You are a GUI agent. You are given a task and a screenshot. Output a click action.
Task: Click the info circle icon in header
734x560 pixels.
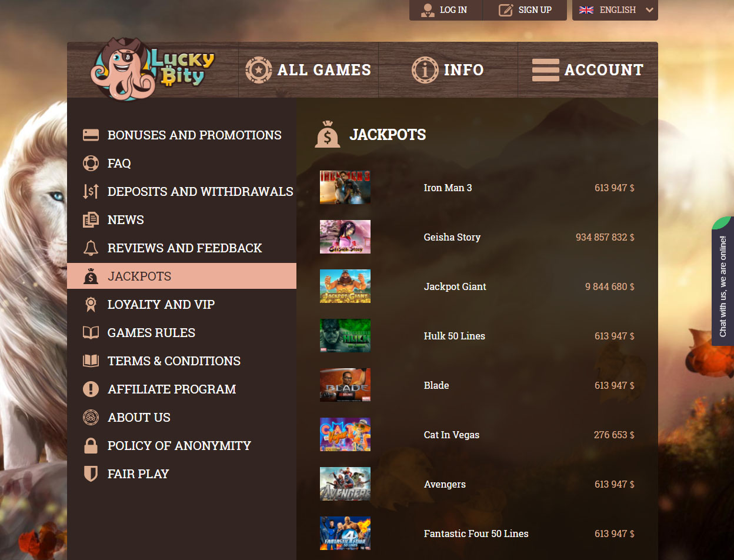click(x=425, y=70)
